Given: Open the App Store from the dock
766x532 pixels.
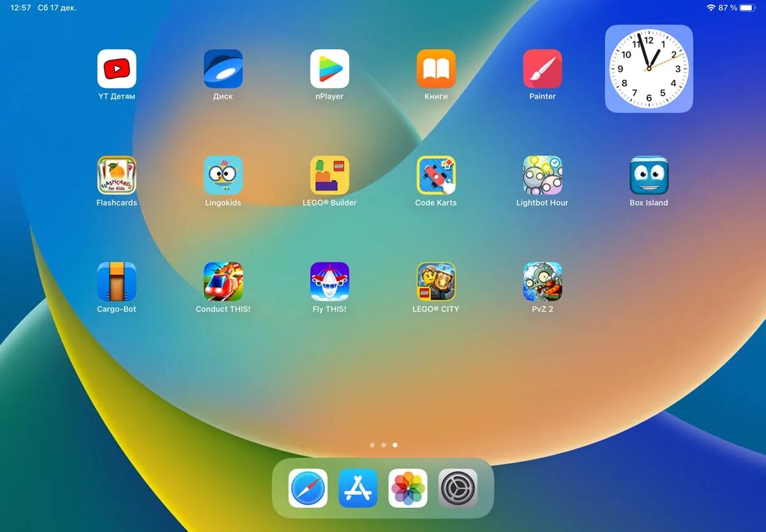Looking at the screenshot, I should (x=357, y=488).
